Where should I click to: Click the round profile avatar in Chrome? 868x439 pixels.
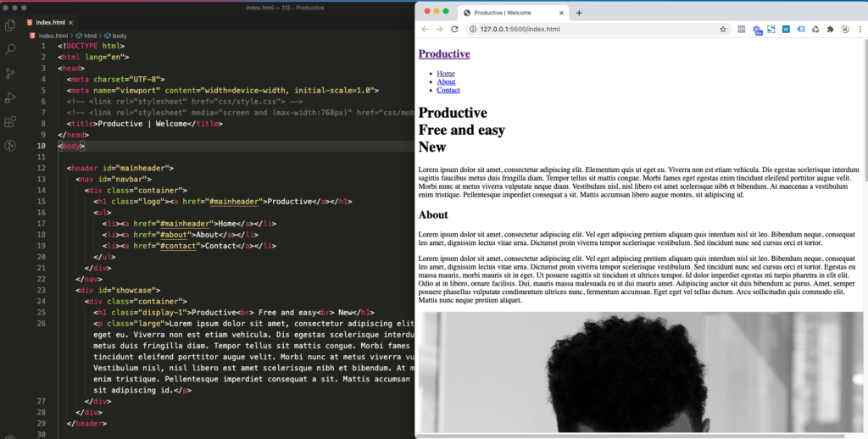click(845, 30)
